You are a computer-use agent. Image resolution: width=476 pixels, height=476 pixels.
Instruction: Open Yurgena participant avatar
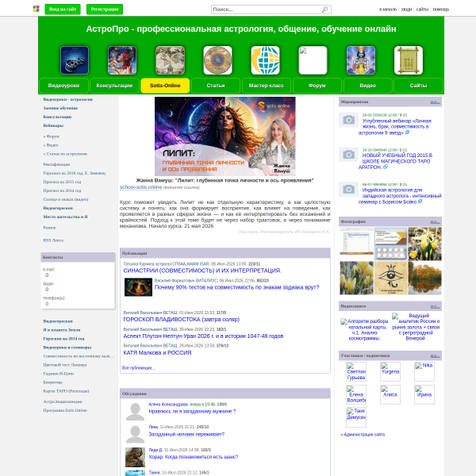coord(390,371)
